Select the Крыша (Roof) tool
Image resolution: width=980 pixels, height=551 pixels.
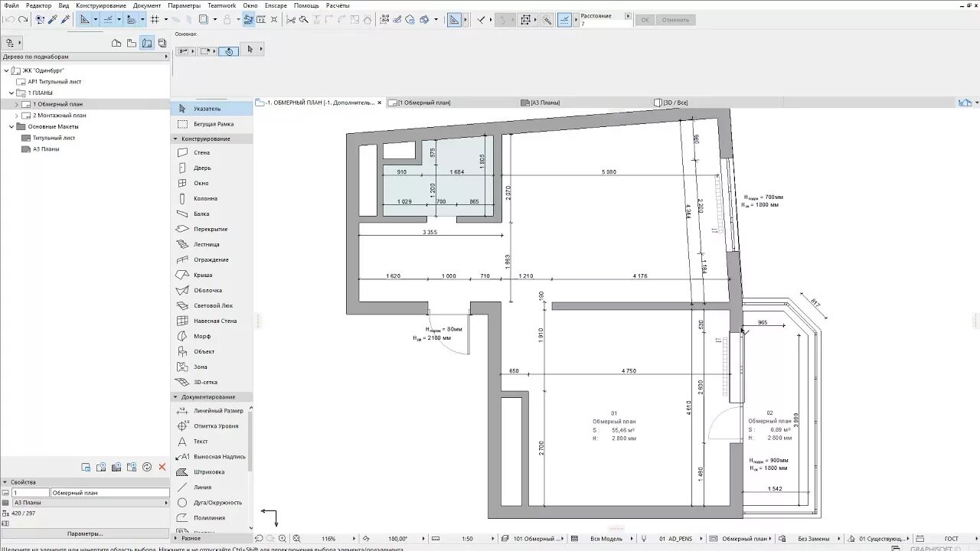211,275
